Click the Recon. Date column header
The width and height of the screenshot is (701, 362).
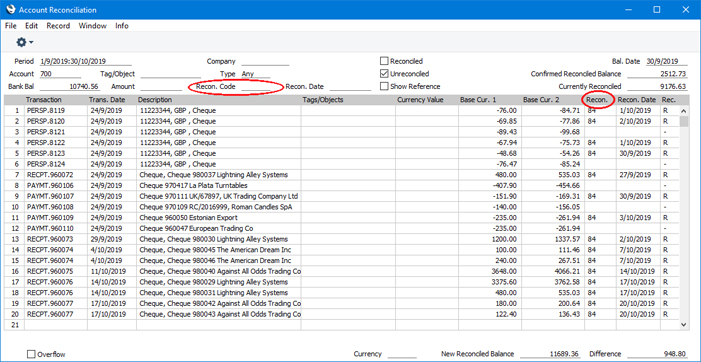click(638, 100)
